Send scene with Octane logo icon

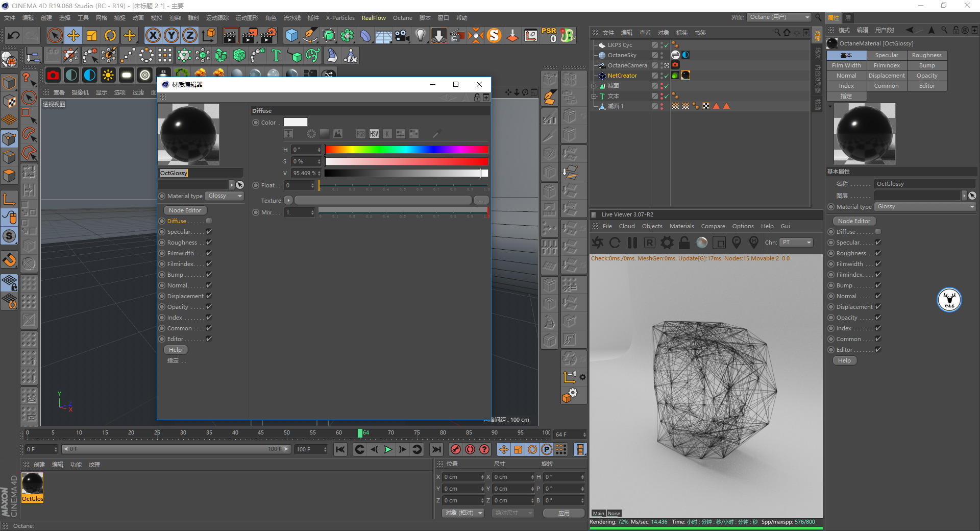(598, 243)
